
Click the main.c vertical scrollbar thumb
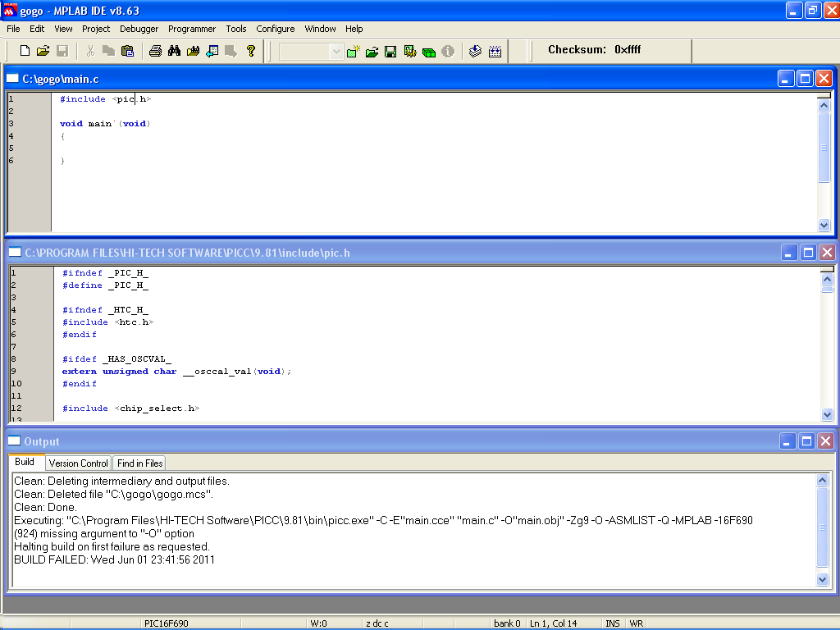(x=824, y=148)
